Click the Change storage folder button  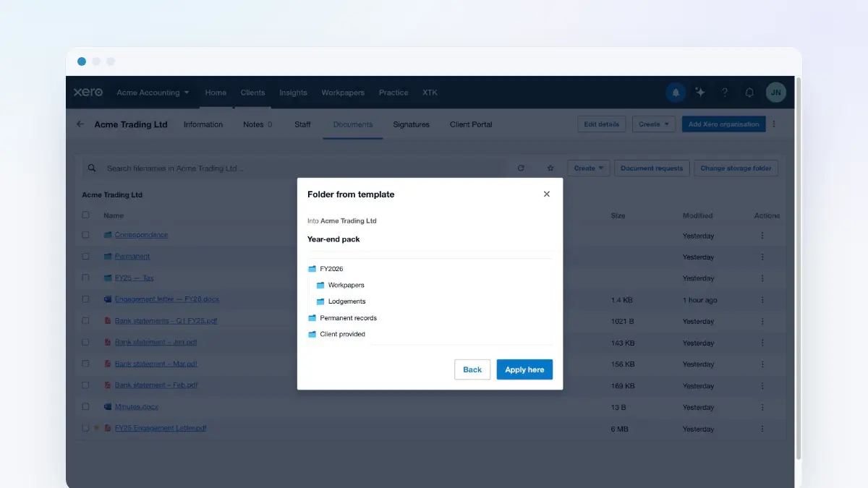pyautogui.click(x=736, y=168)
